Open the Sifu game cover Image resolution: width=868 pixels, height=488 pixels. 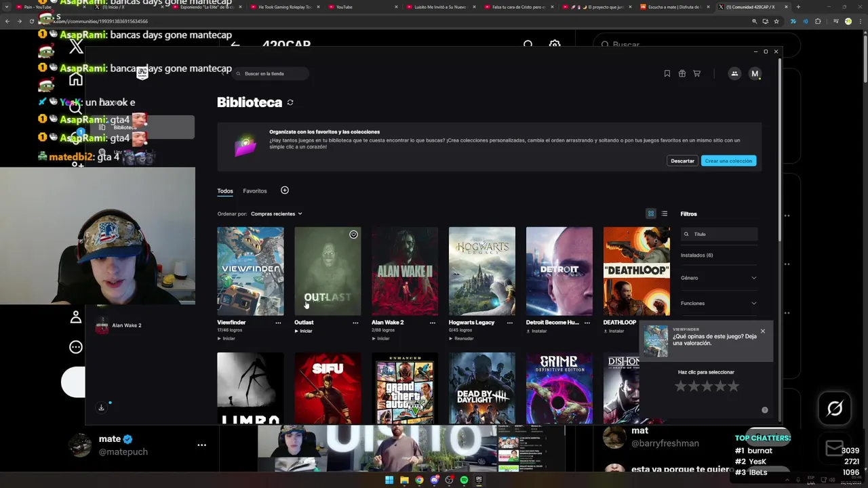(328, 388)
